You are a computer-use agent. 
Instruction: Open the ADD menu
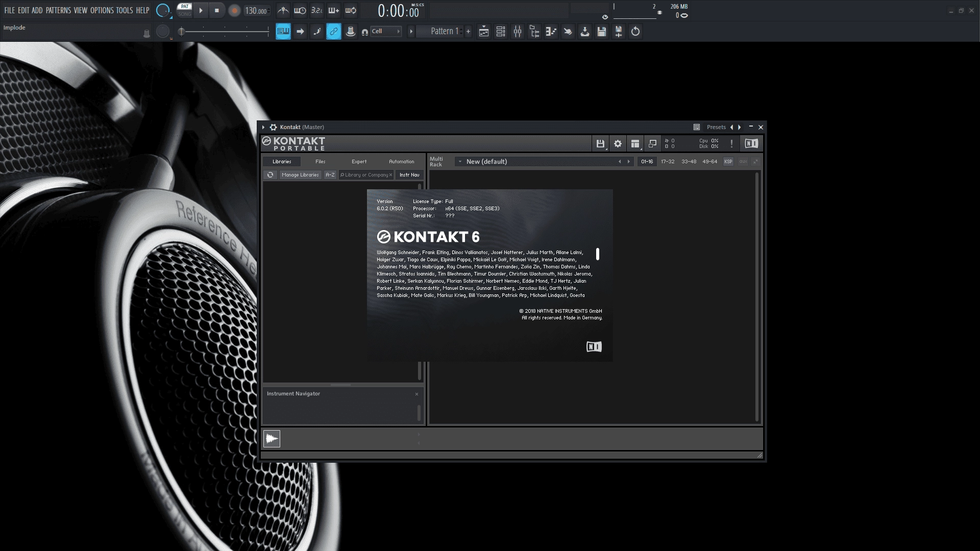tap(37, 10)
